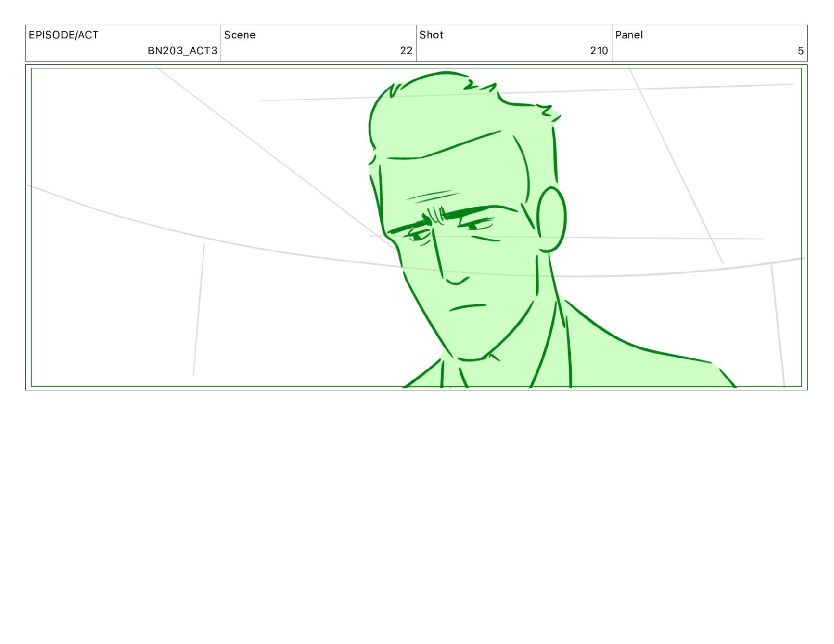Click the EPISODE/ACT header label
Screen dimensions: 834x644
pyautogui.click(x=63, y=35)
